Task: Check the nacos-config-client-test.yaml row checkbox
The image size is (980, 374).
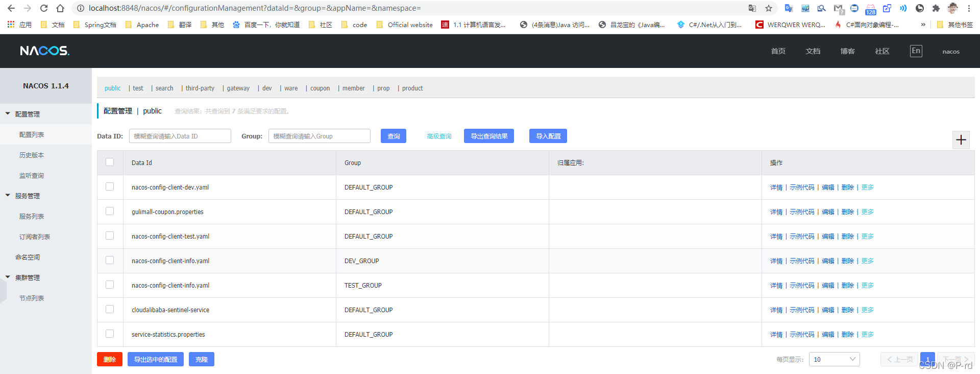Action: coord(110,236)
